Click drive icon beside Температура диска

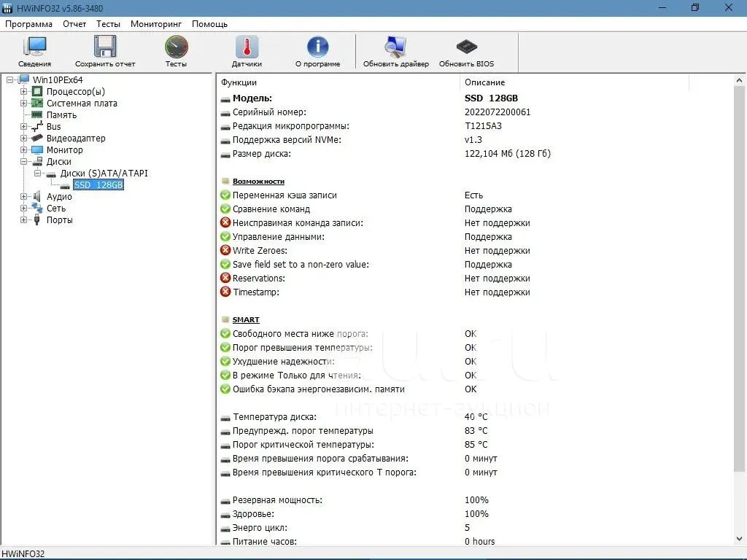coord(225,418)
